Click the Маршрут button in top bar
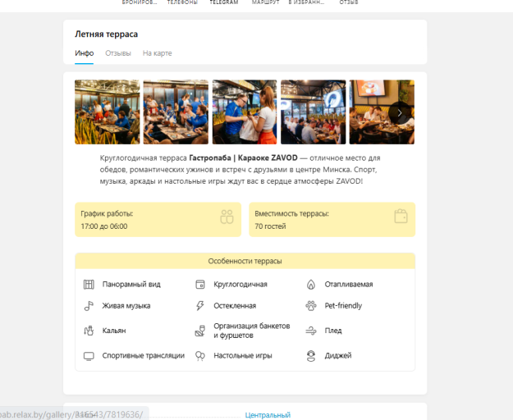Screen dimensions: 513x420 pyautogui.click(x=265, y=2)
